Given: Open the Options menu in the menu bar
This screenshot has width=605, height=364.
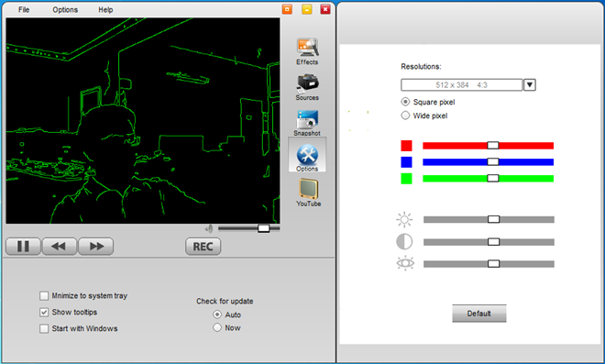Looking at the screenshot, I should coord(65,10).
